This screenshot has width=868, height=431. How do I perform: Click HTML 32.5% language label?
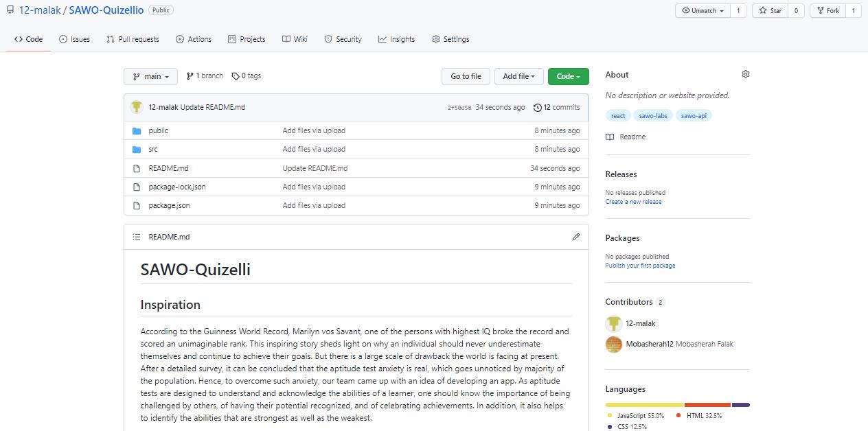pyautogui.click(x=699, y=416)
